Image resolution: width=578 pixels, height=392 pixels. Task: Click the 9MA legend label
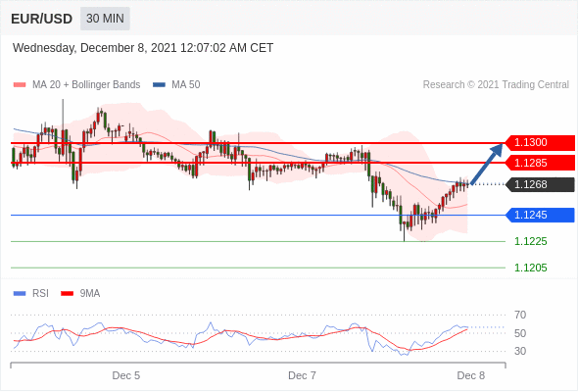click(90, 294)
